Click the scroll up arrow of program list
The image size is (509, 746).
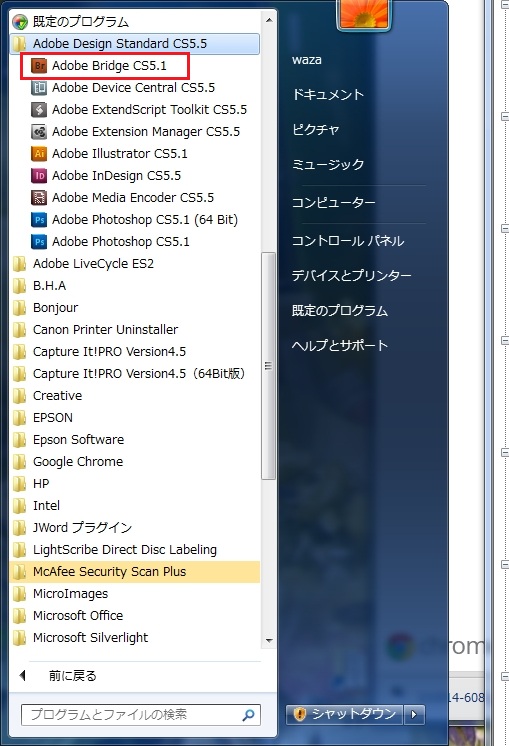pyautogui.click(x=269, y=20)
